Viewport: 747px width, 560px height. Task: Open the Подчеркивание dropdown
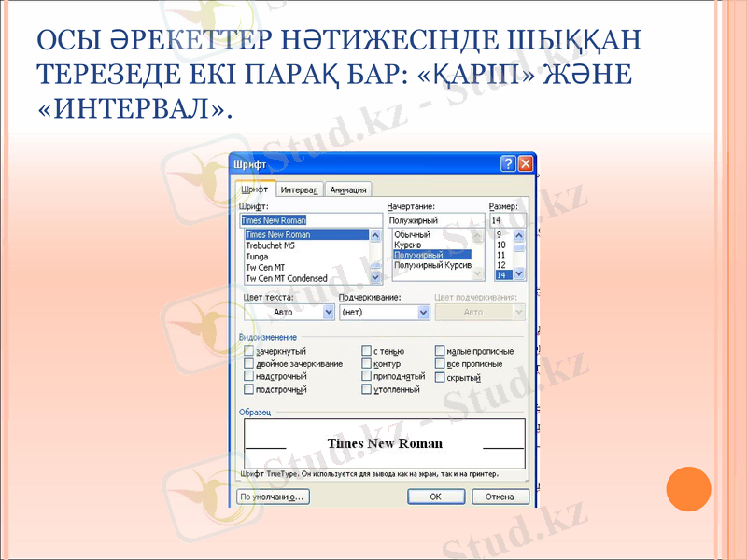423,312
